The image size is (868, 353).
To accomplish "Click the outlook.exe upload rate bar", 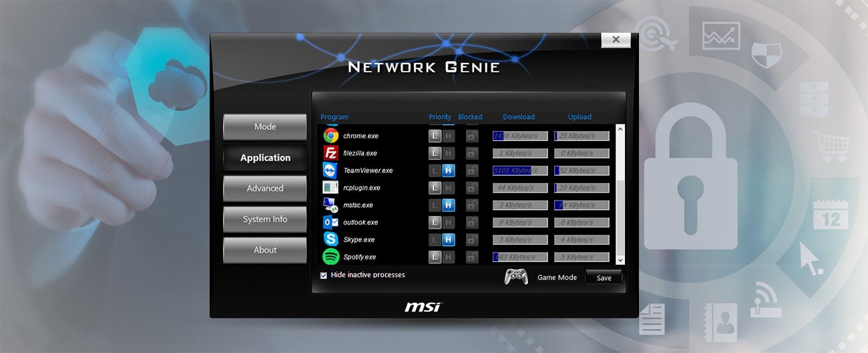I will [x=582, y=222].
